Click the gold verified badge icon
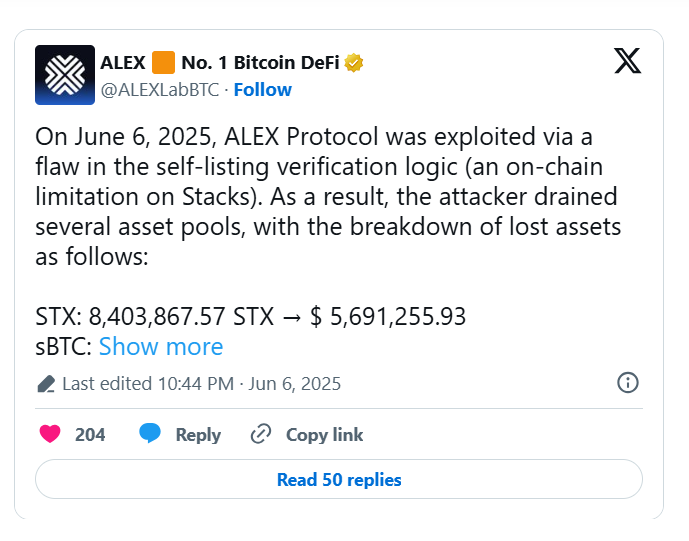 pos(354,63)
